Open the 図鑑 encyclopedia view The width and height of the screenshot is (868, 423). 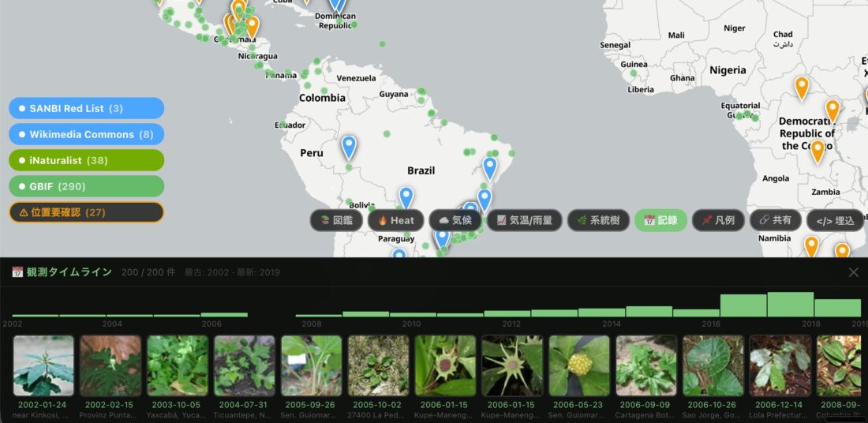tap(336, 220)
